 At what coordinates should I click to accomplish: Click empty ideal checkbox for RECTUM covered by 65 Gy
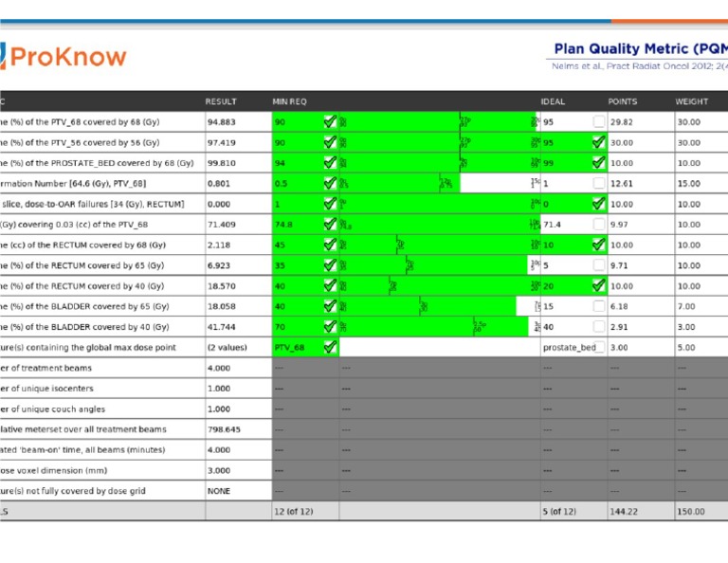pyautogui.click(x=599, y=265)
